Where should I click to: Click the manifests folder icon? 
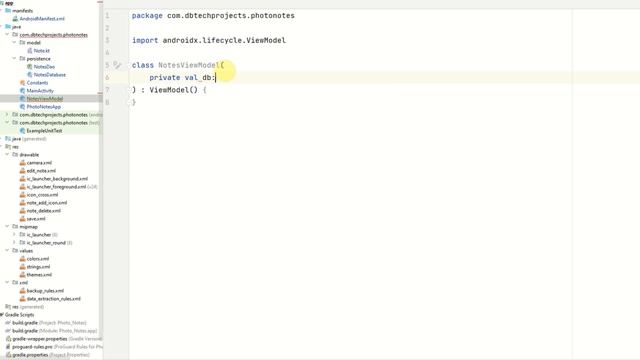point(8,11)
